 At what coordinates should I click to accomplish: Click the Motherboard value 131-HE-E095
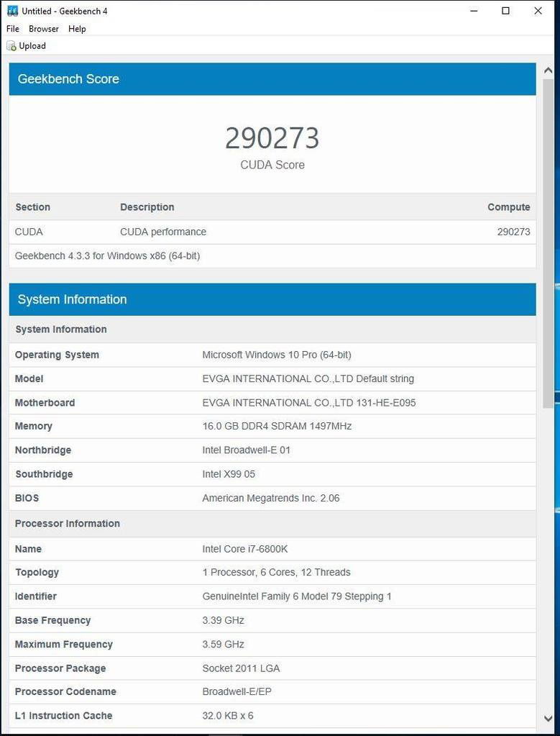pos(309,403)
